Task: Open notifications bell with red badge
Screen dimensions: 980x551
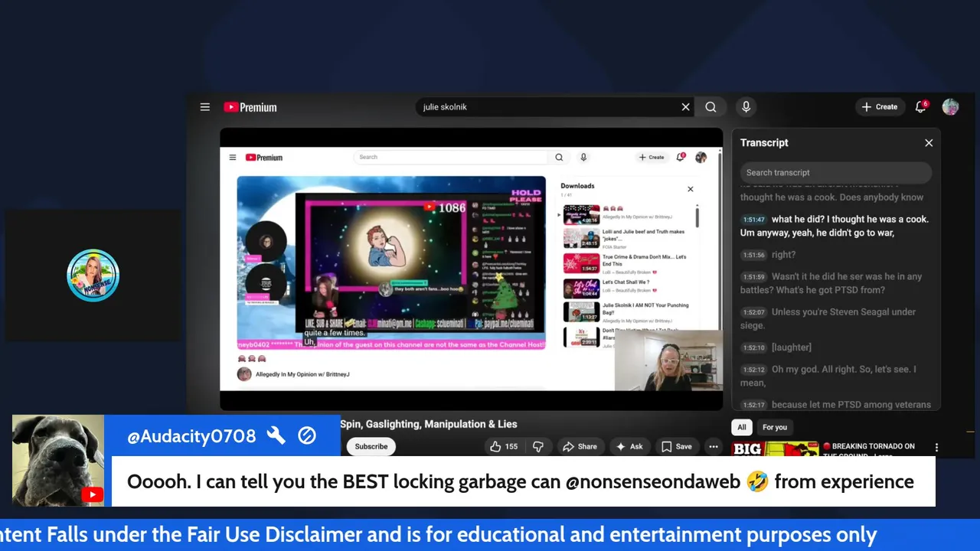Action: tap(921, 107)
